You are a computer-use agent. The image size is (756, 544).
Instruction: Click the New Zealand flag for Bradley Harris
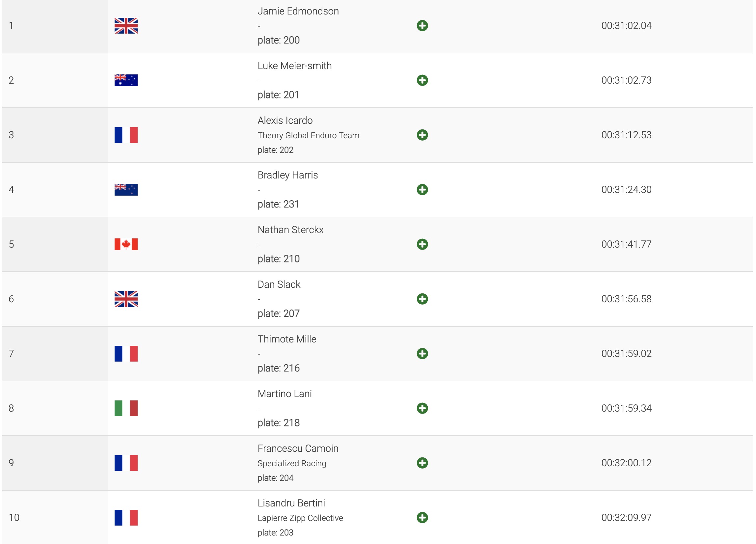(126, 190)
